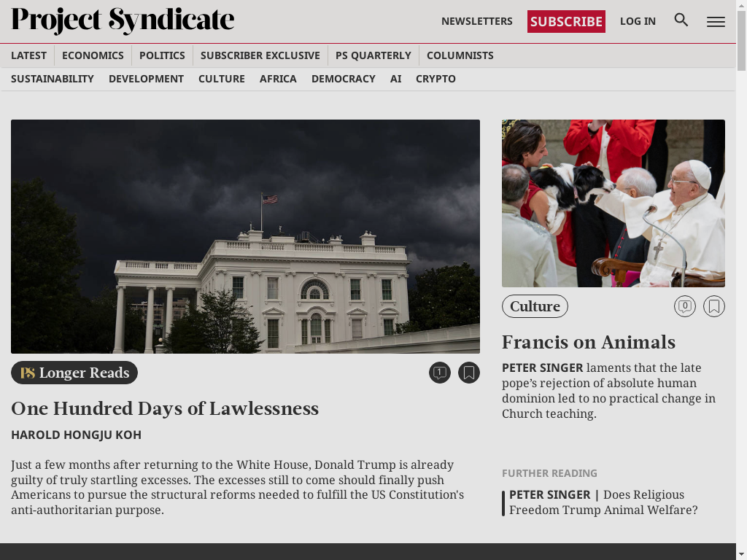Open the White House storm image
This screenshot has height=560, width=747.
coord(245,236)
